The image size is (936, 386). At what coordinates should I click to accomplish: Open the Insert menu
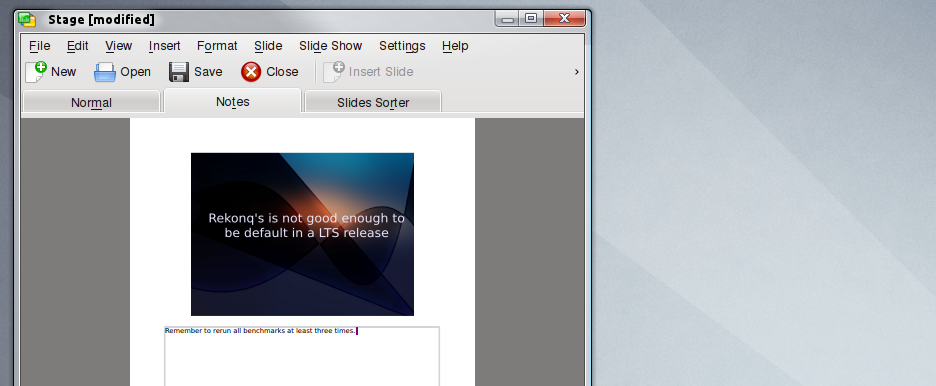(165, 46)
